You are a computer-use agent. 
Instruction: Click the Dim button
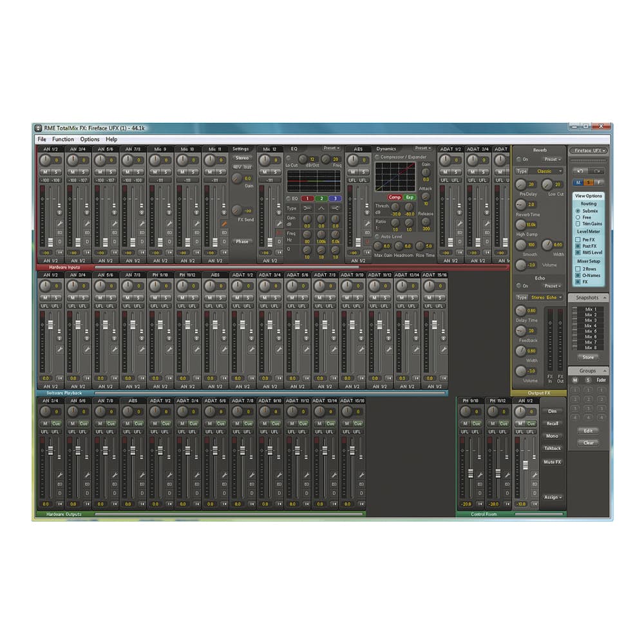pos(553,411)
